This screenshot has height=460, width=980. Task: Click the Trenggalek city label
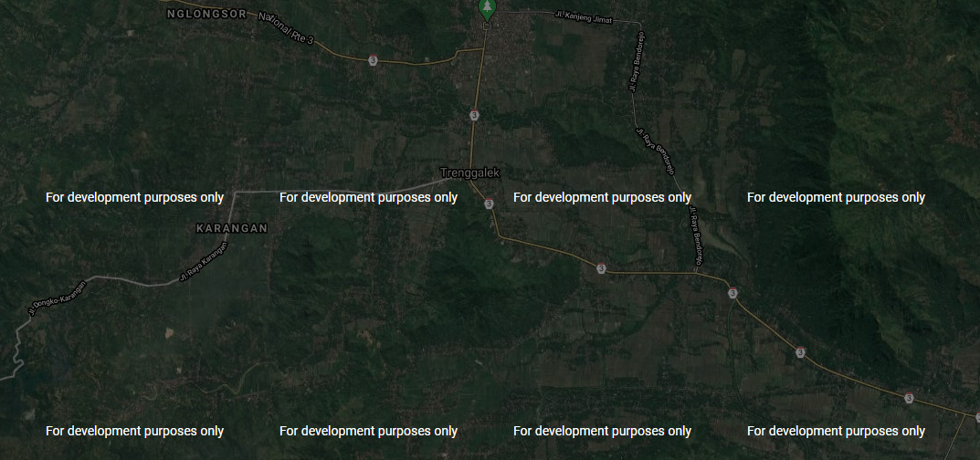(x=470, y=172)
